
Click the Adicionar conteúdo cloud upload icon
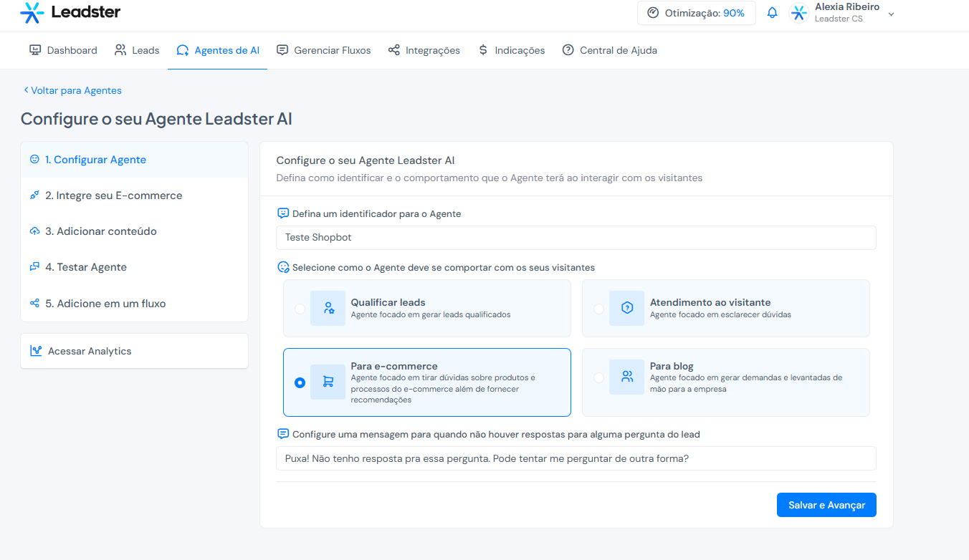pyautogui.click(x=34, y=231)
